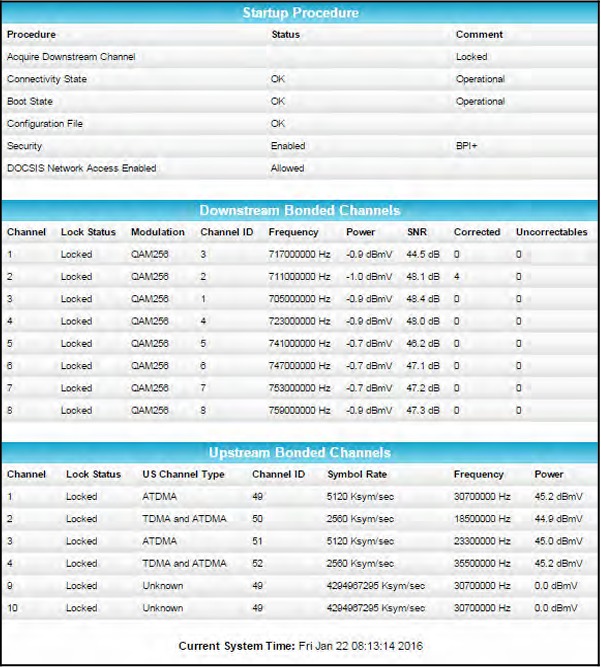Viewport: 601px width, 667px height.
Task: Select the 717000000 Hz downstream frequency
Action: tap(299, 254)
